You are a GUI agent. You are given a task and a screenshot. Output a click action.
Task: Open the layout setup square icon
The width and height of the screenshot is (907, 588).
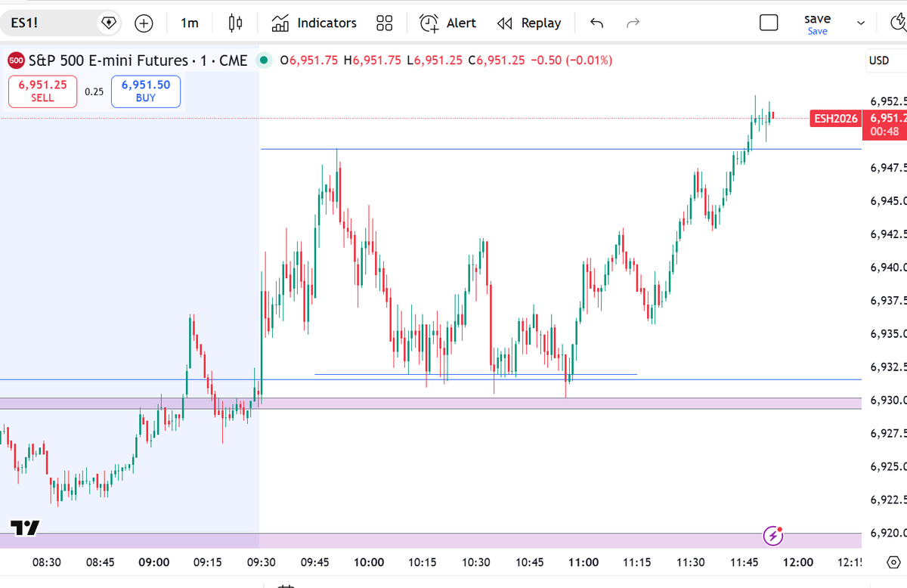pyautogui.click(x=769, y=23)
